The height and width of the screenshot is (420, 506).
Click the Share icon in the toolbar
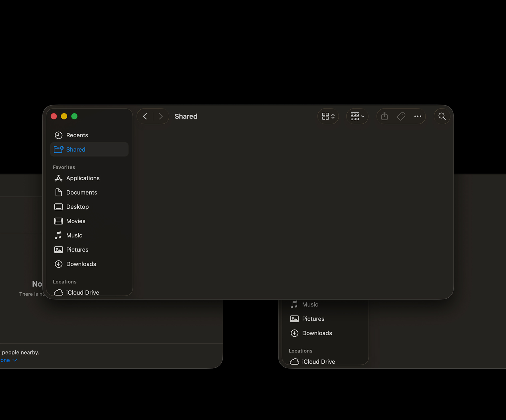point(384,116)
